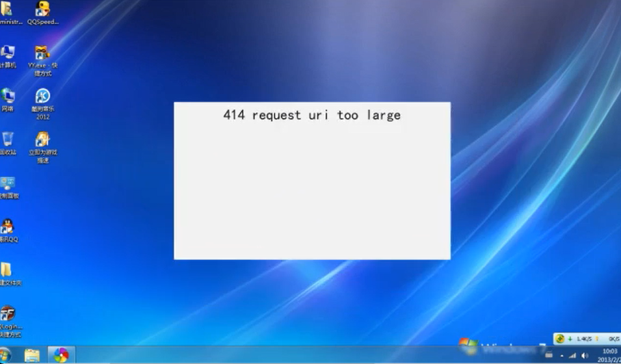Open the volume speaker tray icon
This screenshot has height=364, width=621.
click(x=585, y=356)
